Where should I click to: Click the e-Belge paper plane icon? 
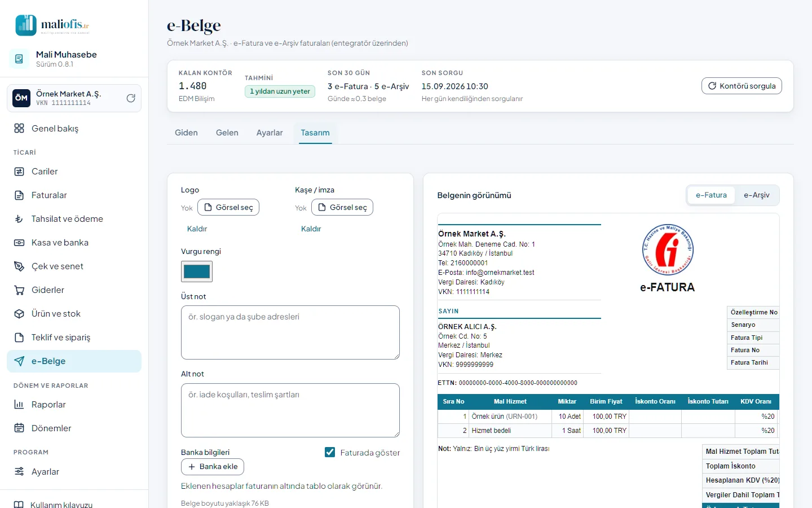coord(19,361)
